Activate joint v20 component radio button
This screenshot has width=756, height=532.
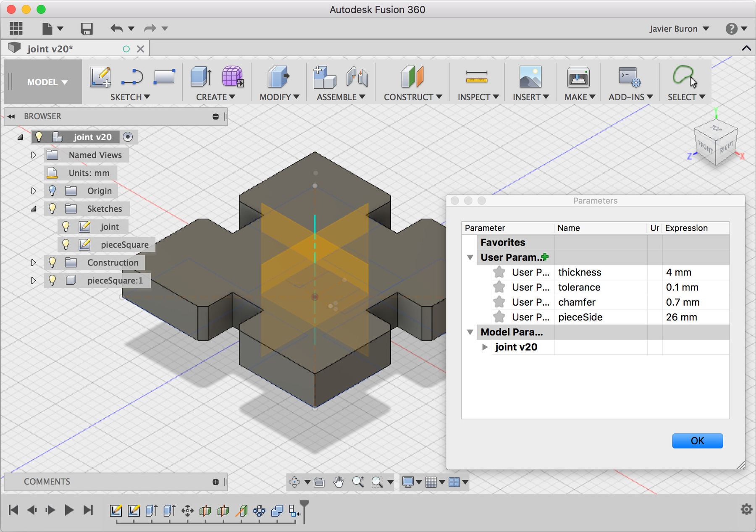point(128,137)
